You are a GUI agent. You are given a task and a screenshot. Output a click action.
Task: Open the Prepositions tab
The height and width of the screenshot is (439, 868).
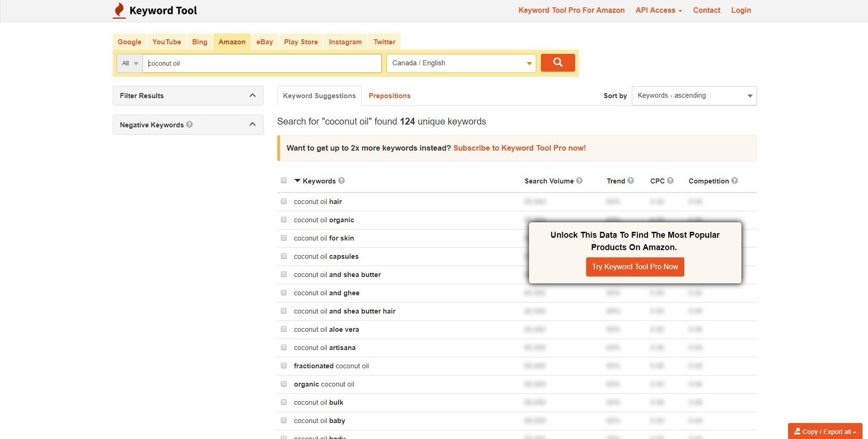pyautogui.click(x=390, y=96)
